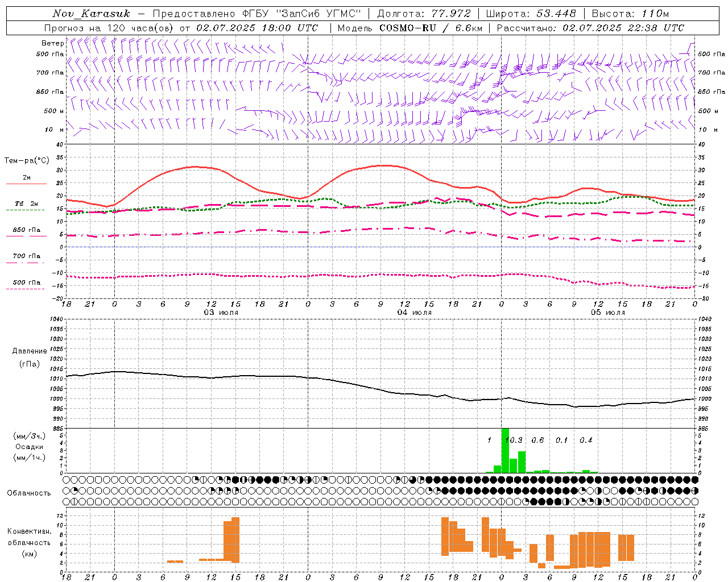
Task: Click the computed time 02.07.2025 22:38 UTC
Action: coord(623,28)
